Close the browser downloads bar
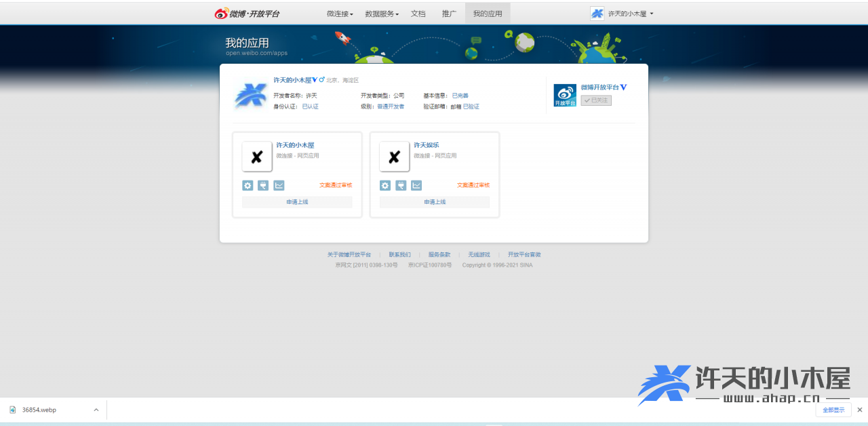Screen dimensions: 868x426 click(860, 410)
